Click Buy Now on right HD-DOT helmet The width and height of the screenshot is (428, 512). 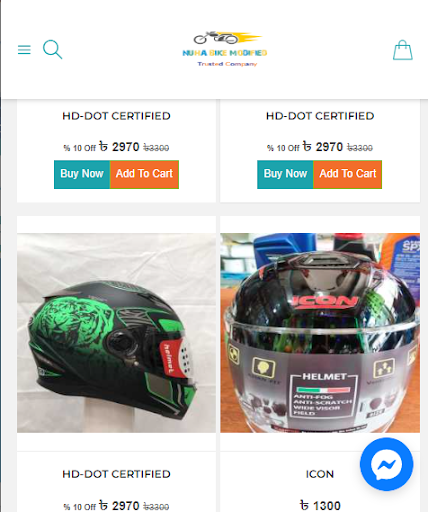point(285,174)
